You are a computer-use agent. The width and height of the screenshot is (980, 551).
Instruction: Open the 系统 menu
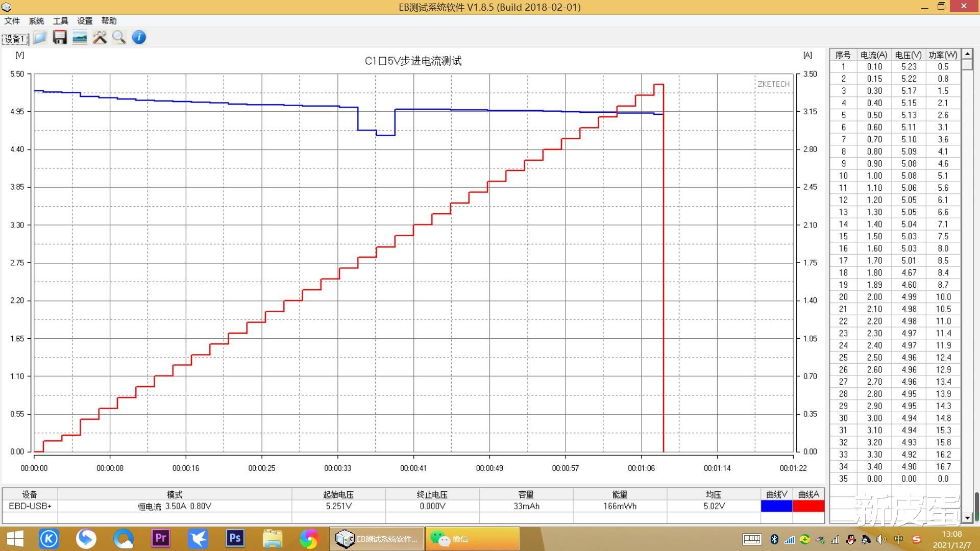pos(36,21)
